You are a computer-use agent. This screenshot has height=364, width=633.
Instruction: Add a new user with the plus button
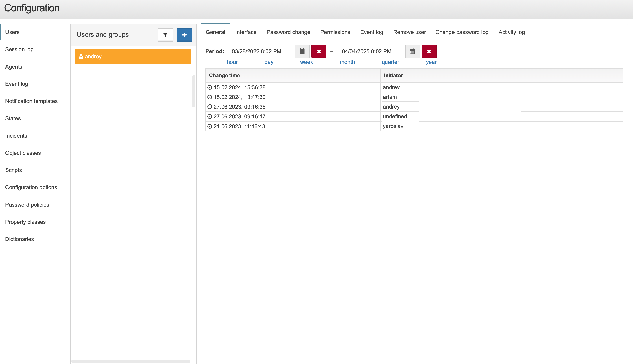[x=184, y=35]
